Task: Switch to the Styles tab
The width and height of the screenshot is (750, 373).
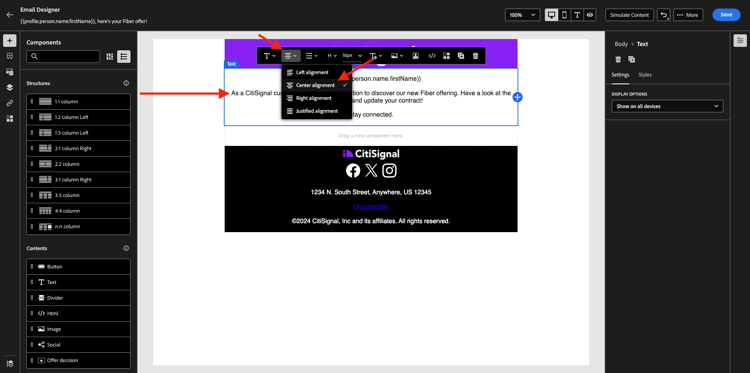Action: pyautogui.click(x=645, y=75)
